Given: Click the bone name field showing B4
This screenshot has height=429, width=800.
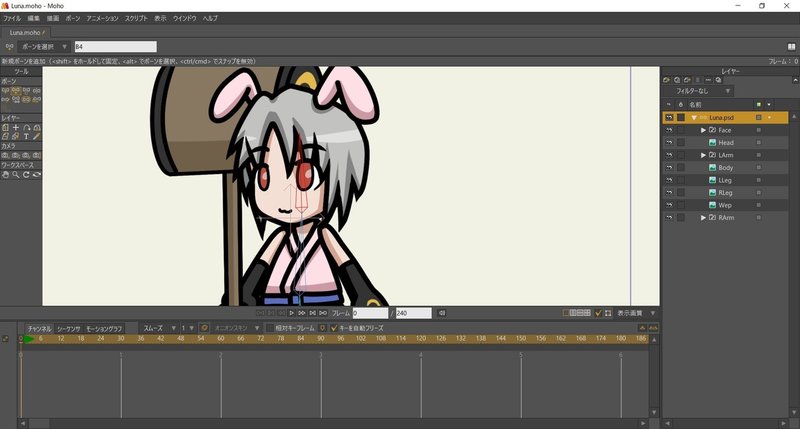Looking at the screenshot, I should coord(116,46).
